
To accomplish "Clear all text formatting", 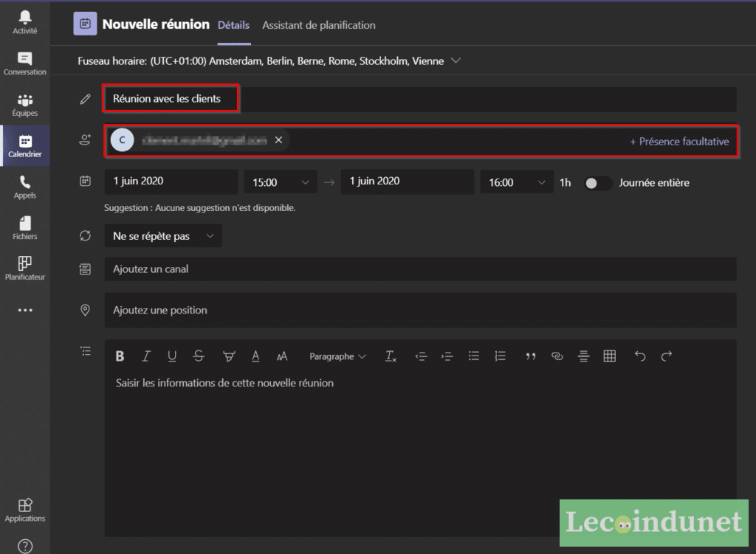I will [391, 356].
